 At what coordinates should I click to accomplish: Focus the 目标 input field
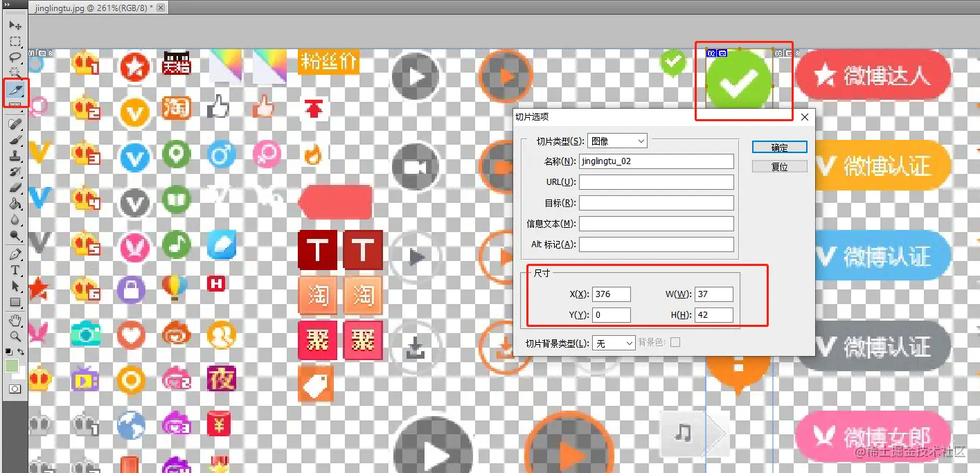657,203
